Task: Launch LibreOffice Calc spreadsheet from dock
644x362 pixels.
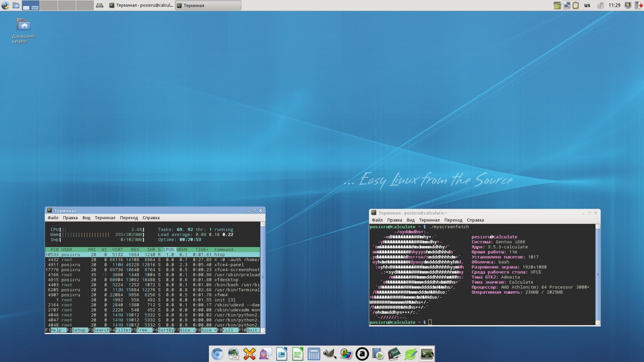Action: point(298,354)
